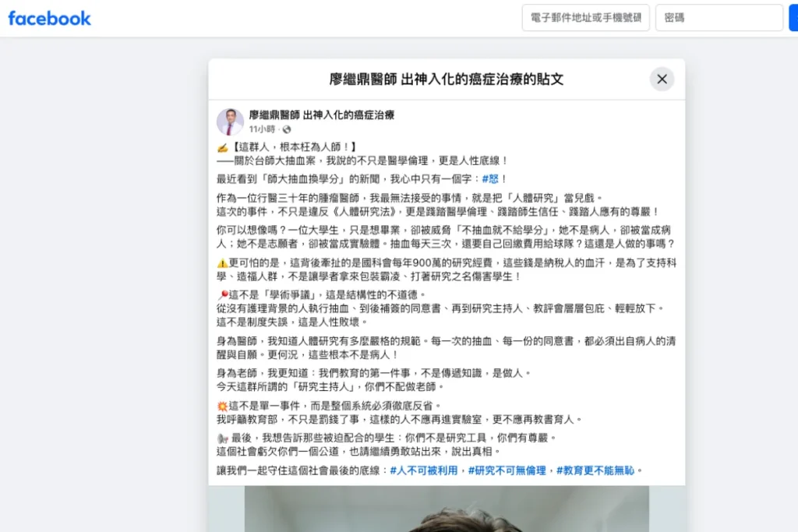The height and width of the screenshot is (532, 798).
Task: Open the #教育更不能無恥 hashtag
Action: click(x=595, y=470)
